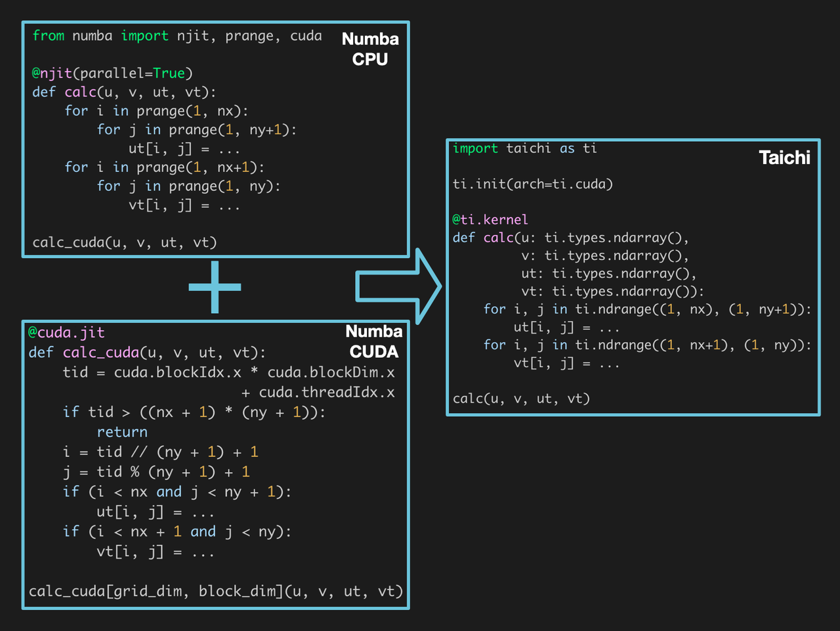This screenshot has width=840, height=631.
Task: Select the Taichi panel label
Action: 785,158
